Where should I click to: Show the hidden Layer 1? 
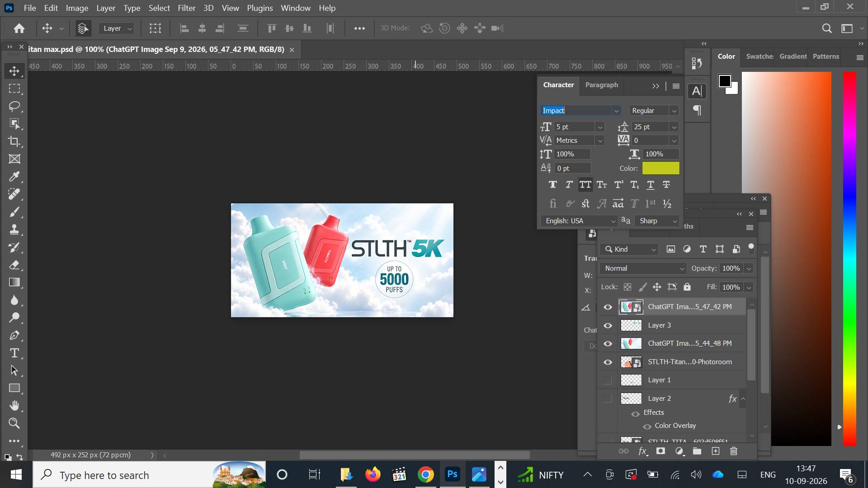pyautogui.click(x=608, y=380)
